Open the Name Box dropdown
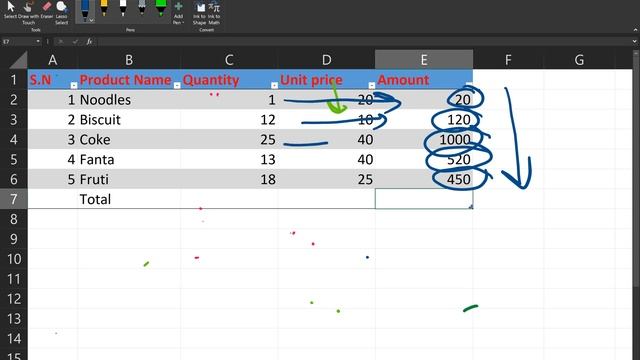The height and width of the screenshot is (360, 640). tap(38, 42)
